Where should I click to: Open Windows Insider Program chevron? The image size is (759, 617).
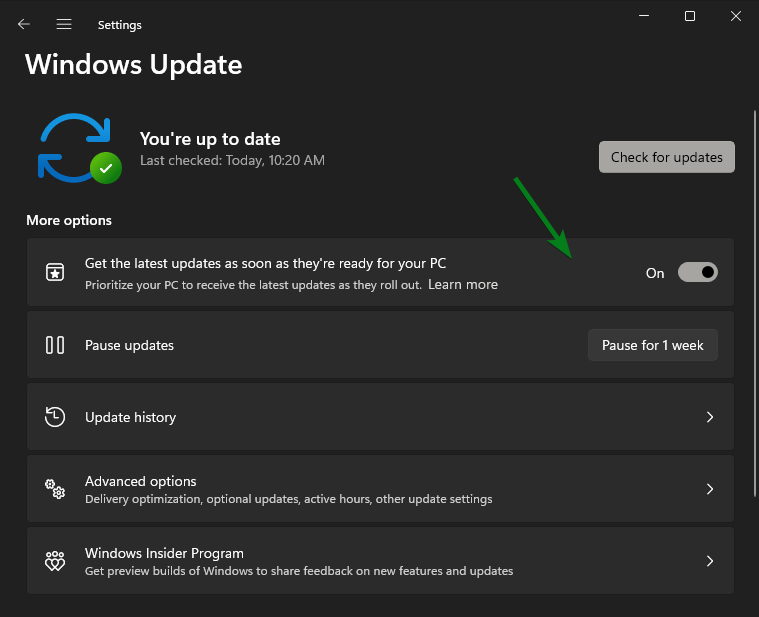pyautogui.click(x=710, y=561)
